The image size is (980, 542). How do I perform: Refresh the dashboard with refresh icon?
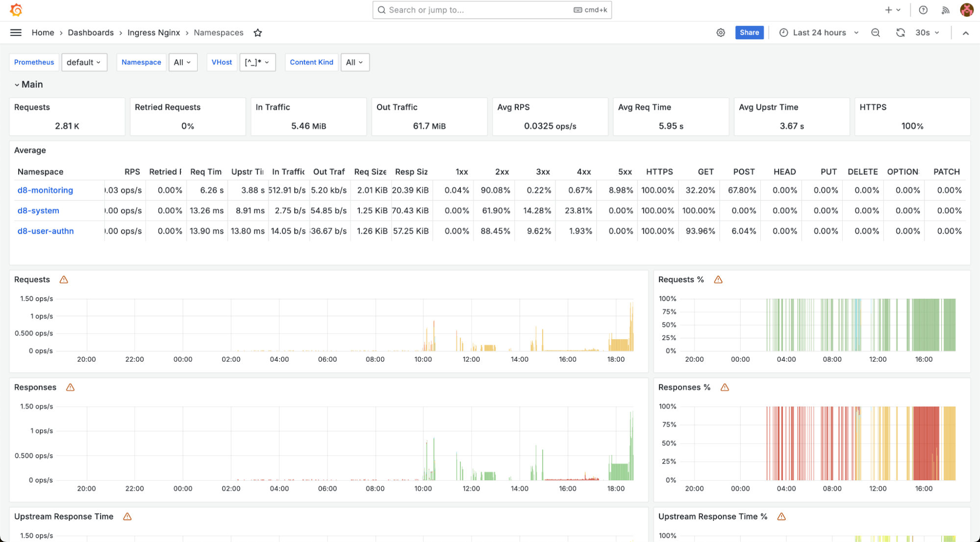pos(900,32)
